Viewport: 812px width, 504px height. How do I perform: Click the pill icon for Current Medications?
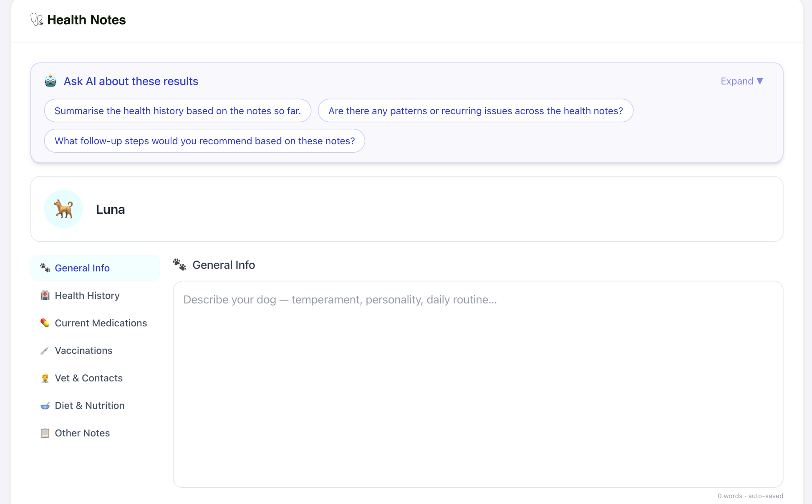[45, 323]
